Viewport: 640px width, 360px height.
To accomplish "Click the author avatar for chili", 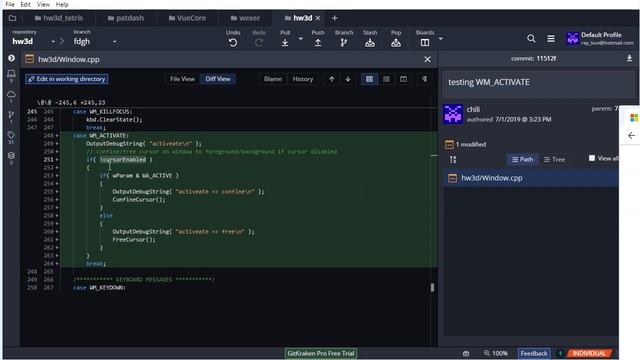I will coord(453,114).
